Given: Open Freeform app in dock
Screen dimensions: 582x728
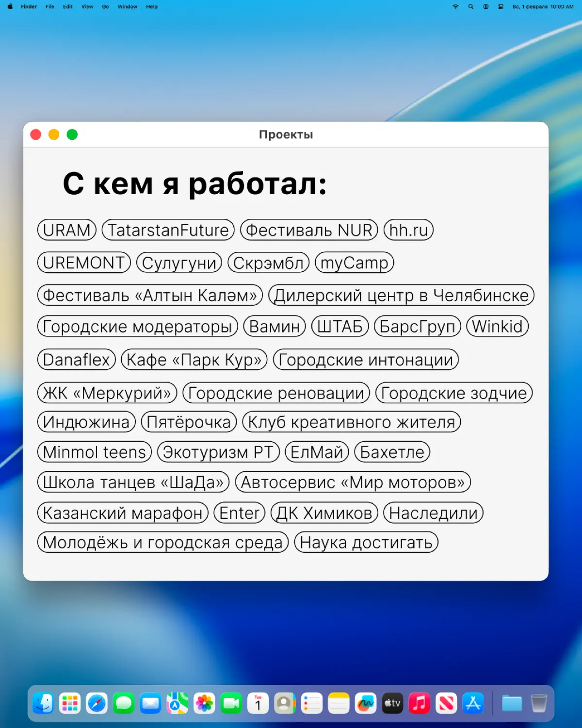Looking at the screenshot, I should 366,703.
